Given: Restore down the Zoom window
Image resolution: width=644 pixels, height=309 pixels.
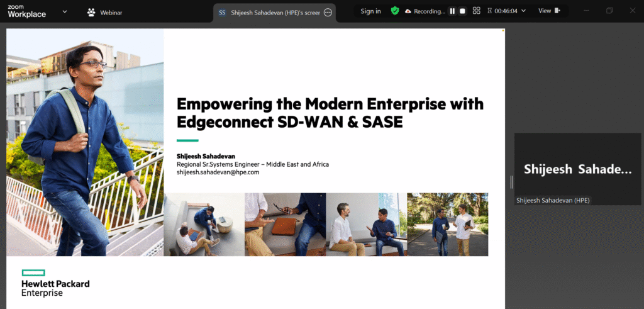Looking at the screenshot, I should coord(609,11).
